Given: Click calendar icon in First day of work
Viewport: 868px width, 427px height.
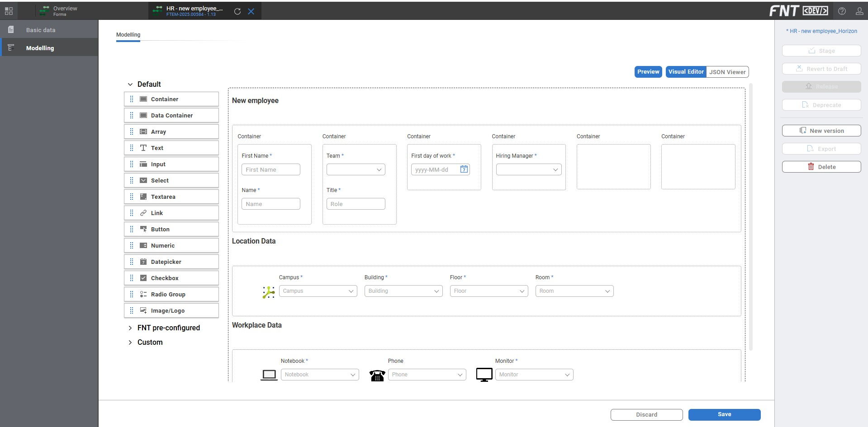Looking at the screenshot, I should (x=464, y=169).
